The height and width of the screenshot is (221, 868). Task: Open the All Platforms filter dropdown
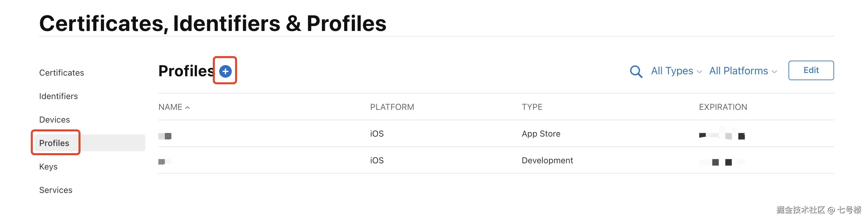pyautogui.click(x=743, y=71)
